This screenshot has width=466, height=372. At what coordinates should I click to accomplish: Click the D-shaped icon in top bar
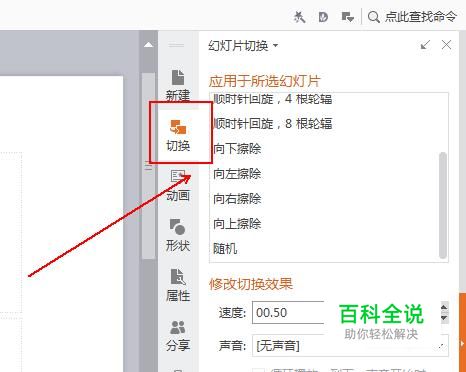[323, 17]
